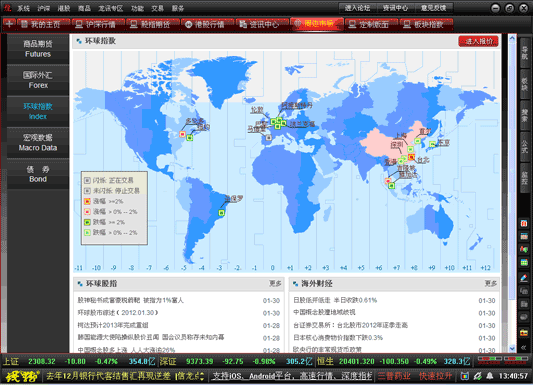Click the red 进入报价 button
533x385 pixels.
pyautogui.click(x=478, y=41)
